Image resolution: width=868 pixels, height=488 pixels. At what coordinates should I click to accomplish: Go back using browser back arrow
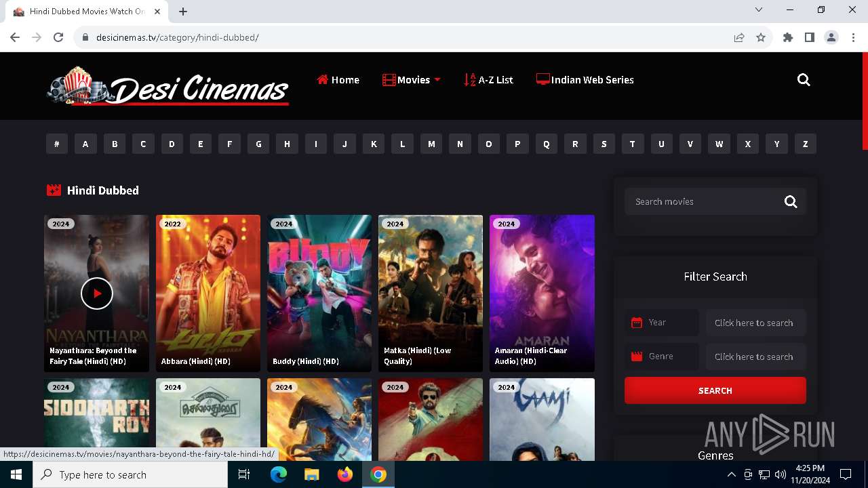[x=15, y=37]
